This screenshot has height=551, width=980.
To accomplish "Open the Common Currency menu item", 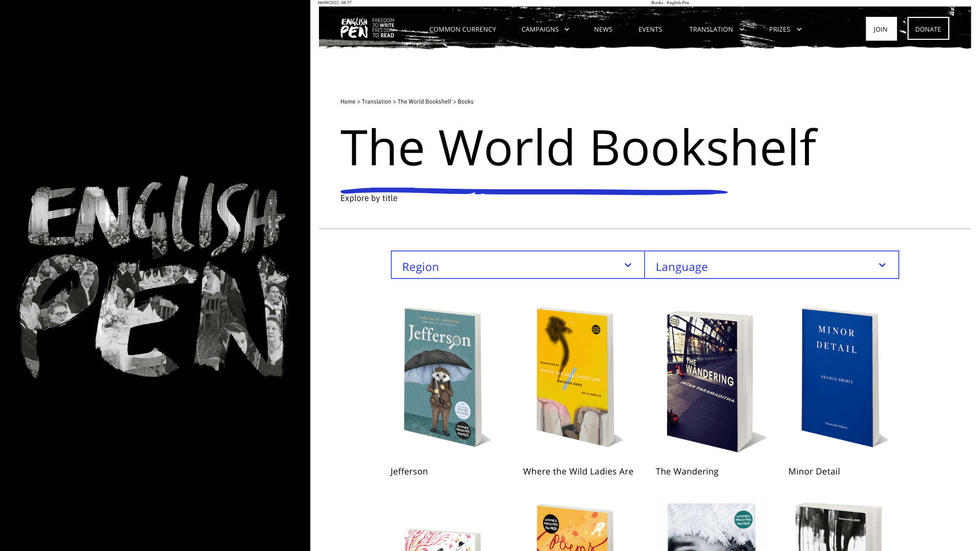I will (x=462, y=29).
